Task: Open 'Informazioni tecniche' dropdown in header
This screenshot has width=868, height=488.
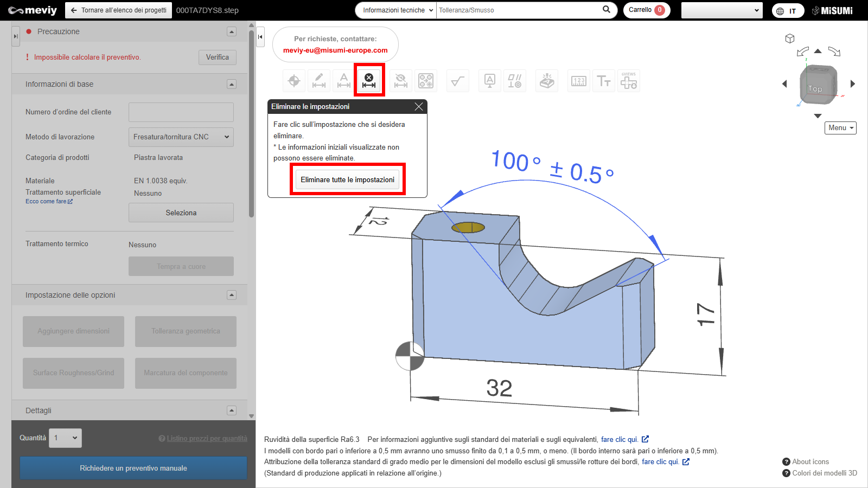Action: pos(397,10)
